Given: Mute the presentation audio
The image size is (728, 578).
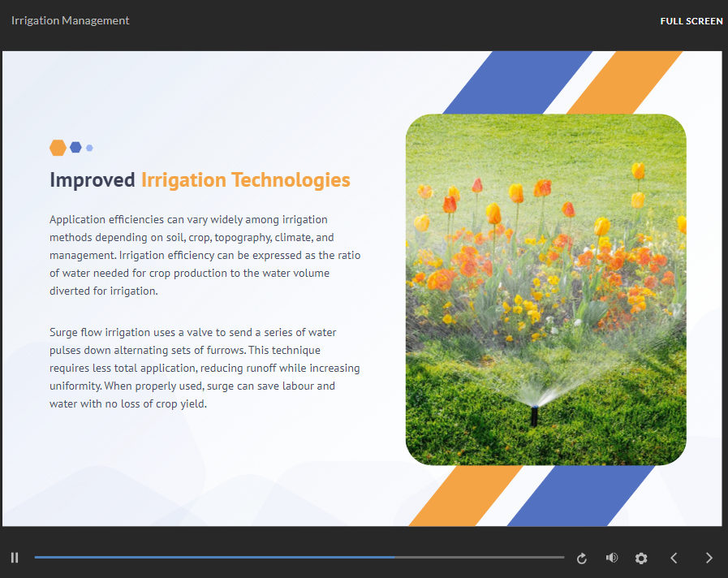Looking at the screenshot, I should coord(612,558).
